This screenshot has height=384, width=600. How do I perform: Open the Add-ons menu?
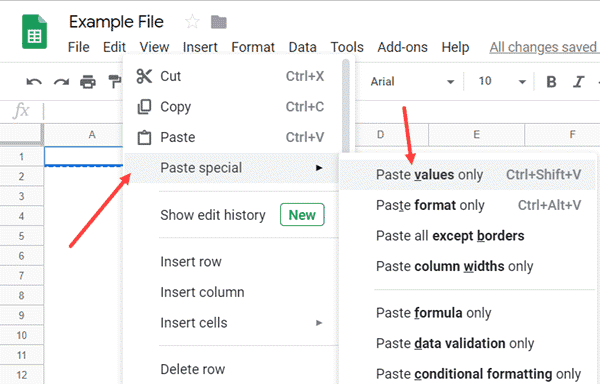(x=402, y=47)
